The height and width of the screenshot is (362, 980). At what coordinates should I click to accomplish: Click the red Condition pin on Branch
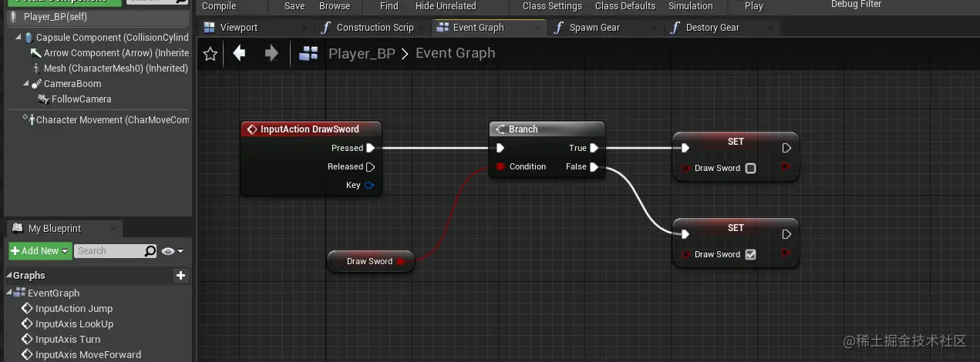coord(500,166)
